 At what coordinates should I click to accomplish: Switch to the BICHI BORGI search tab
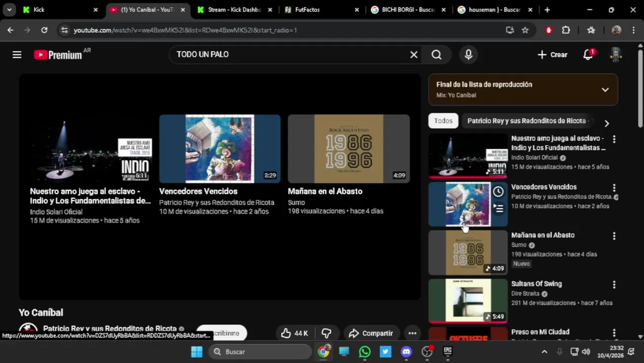(409, 10)
